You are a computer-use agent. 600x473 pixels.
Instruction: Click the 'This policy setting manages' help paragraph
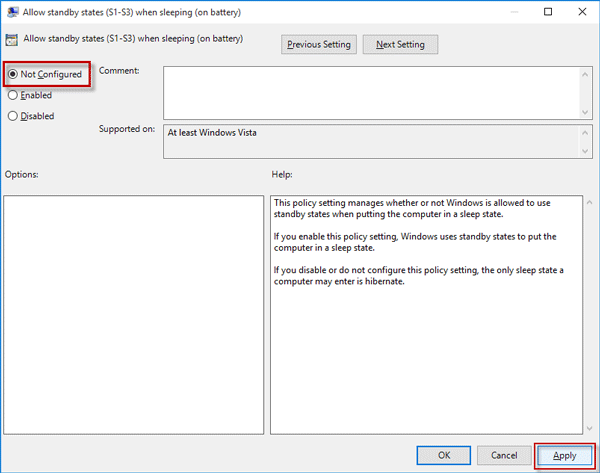[412, 208]
